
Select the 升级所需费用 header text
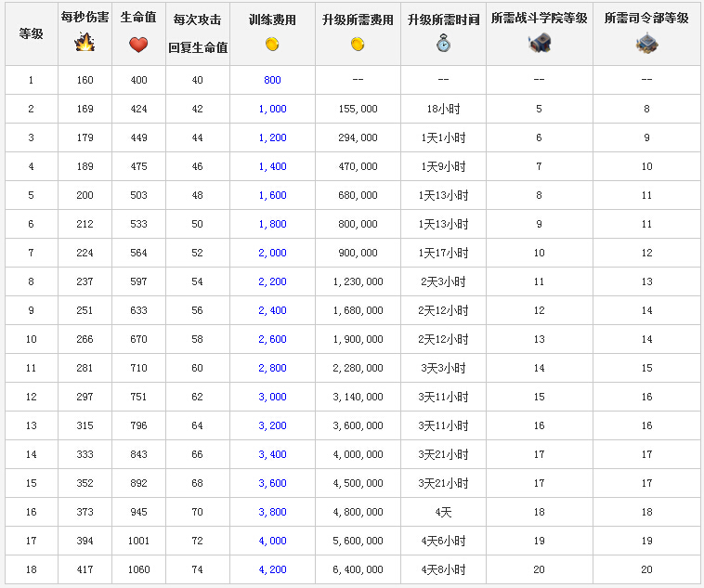[358, 20]
